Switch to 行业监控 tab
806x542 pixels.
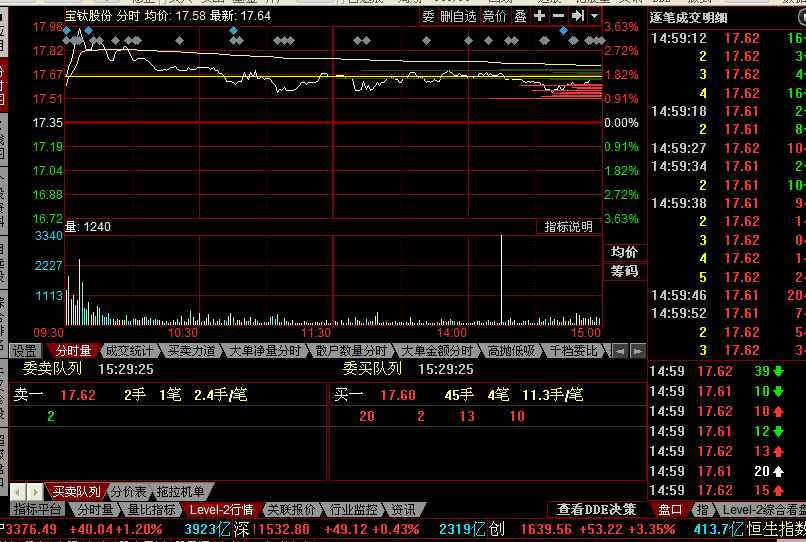coord(353,510)
